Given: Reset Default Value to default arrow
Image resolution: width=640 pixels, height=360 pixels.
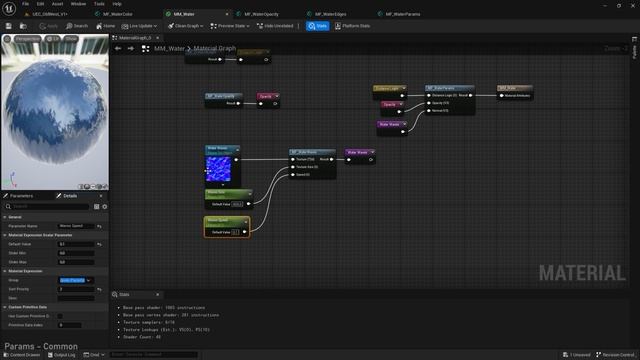Looking at the screenshot, I should 99,244.
